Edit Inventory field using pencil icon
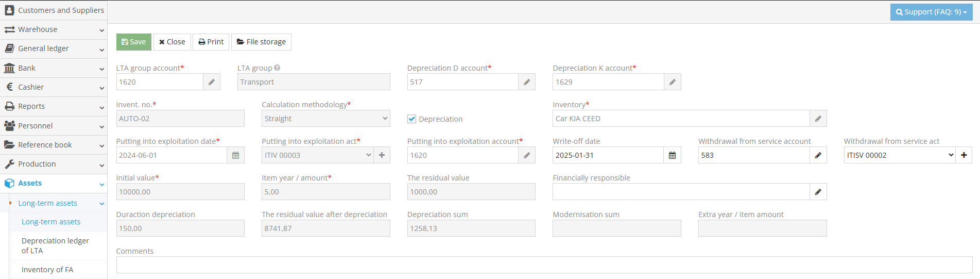Image resolution: width=980 pixels, height=279 pixels. coord(818,119)
